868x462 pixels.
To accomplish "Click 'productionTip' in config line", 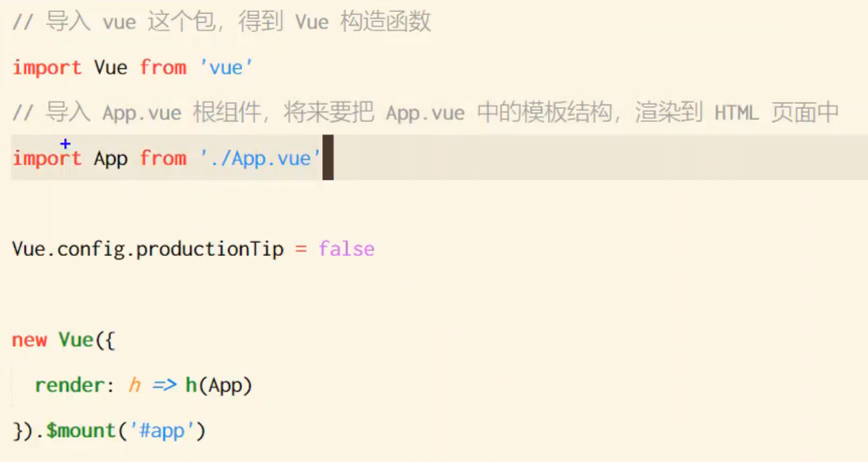I will [x=210, y=249].
